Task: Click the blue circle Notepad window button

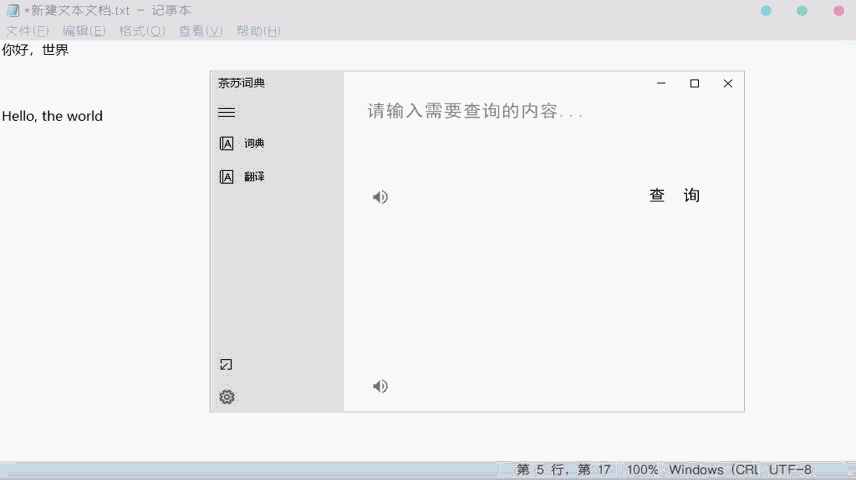Action: tap(766, 11)
